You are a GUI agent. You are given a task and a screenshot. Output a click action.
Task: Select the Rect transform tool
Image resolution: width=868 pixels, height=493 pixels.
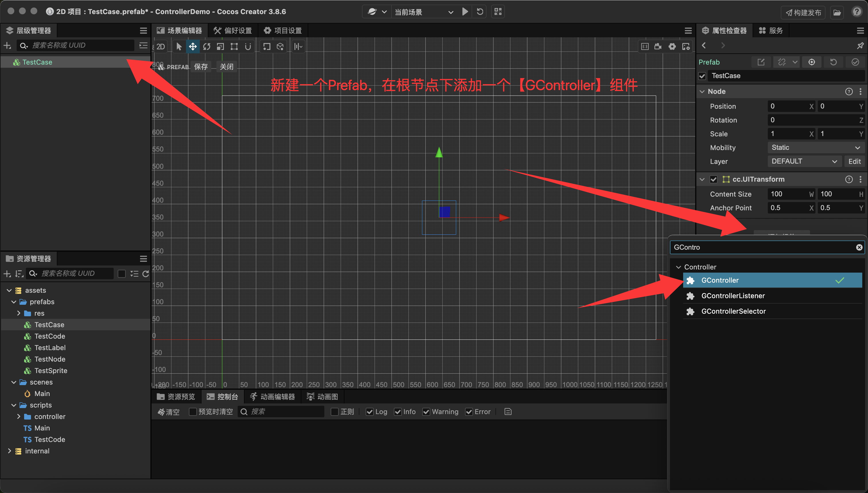[234, 46]
